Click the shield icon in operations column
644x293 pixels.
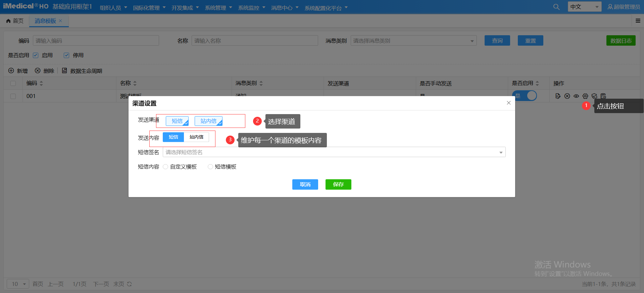click(594, 96)
